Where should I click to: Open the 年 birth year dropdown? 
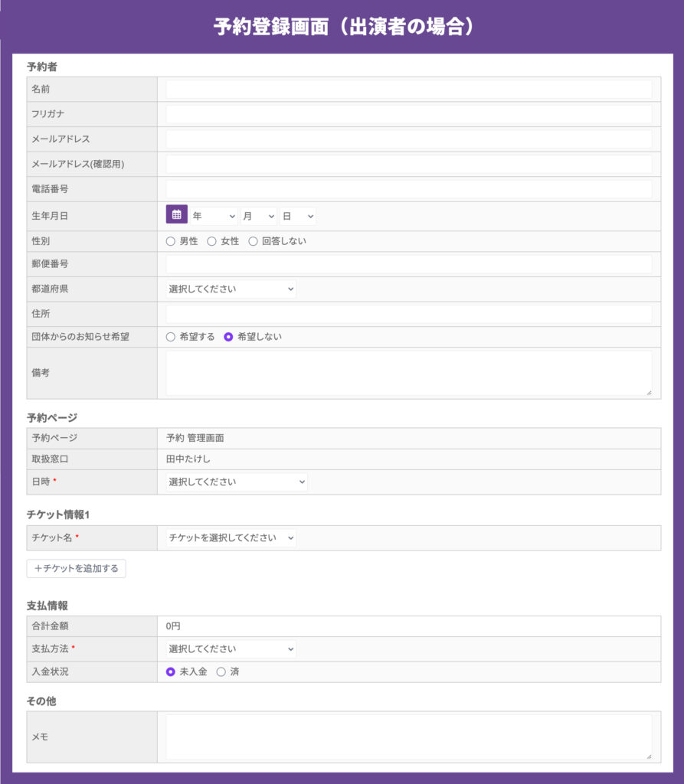click(214, 217)
